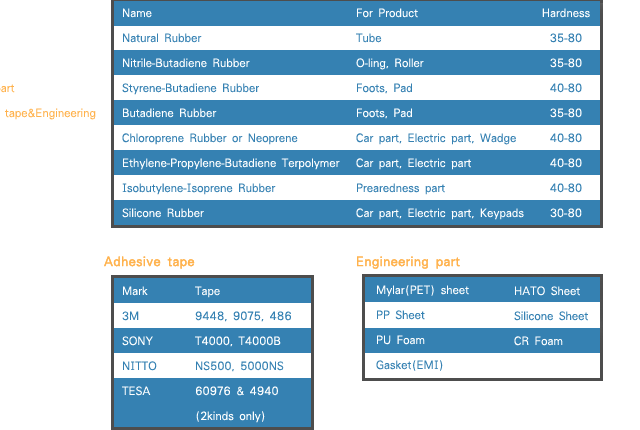Click 'PU Foam' entry

pyautogui.click(x=400, y=340)
